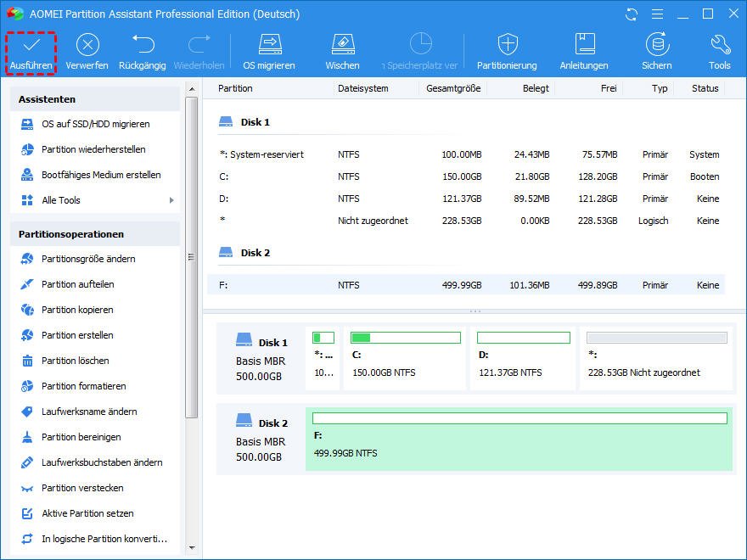Click the F: partition usage bar
Image resolution: width=747 pixels, height=560 pixels.
pos(519,418)
